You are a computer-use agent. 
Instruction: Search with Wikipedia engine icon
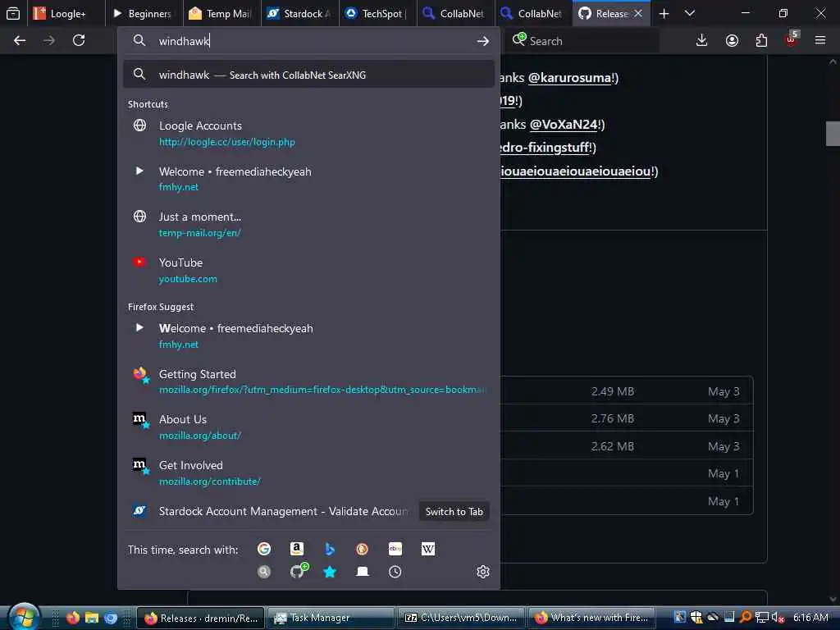428,549
